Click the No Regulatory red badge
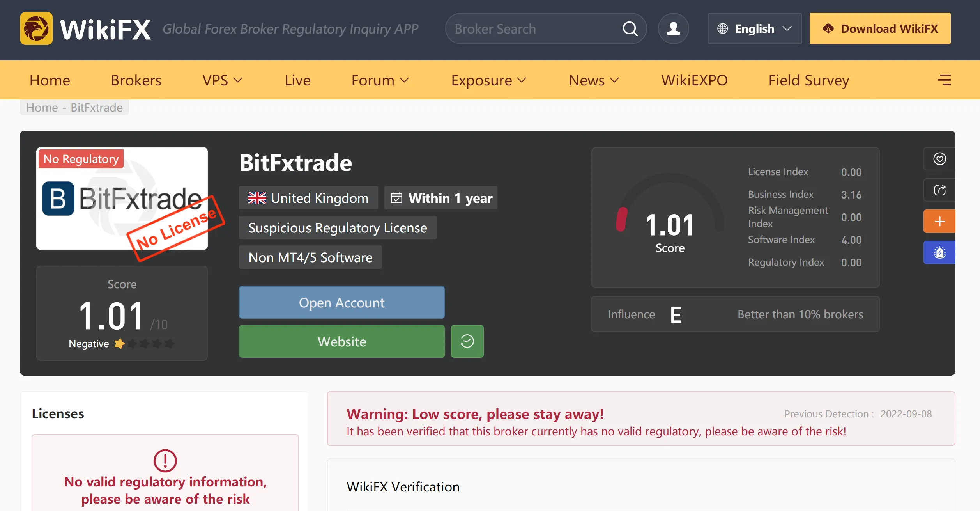 tap(81, 159)
